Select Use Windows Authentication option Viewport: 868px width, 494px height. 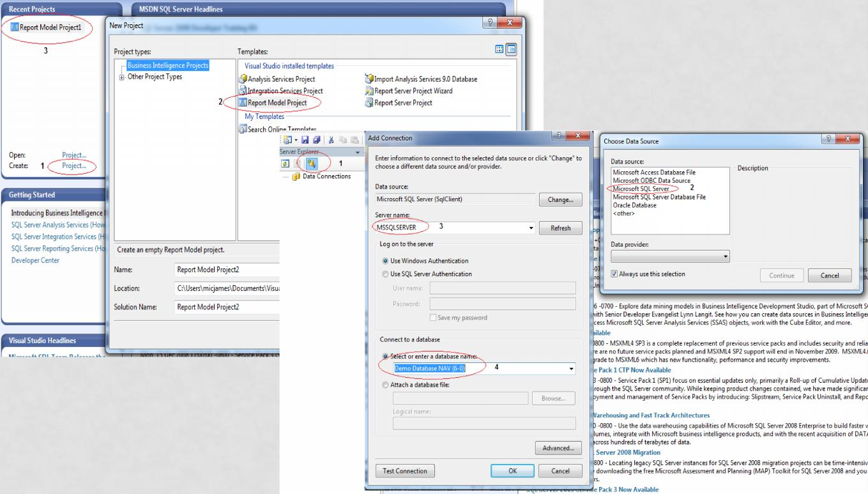click(385, 261)
